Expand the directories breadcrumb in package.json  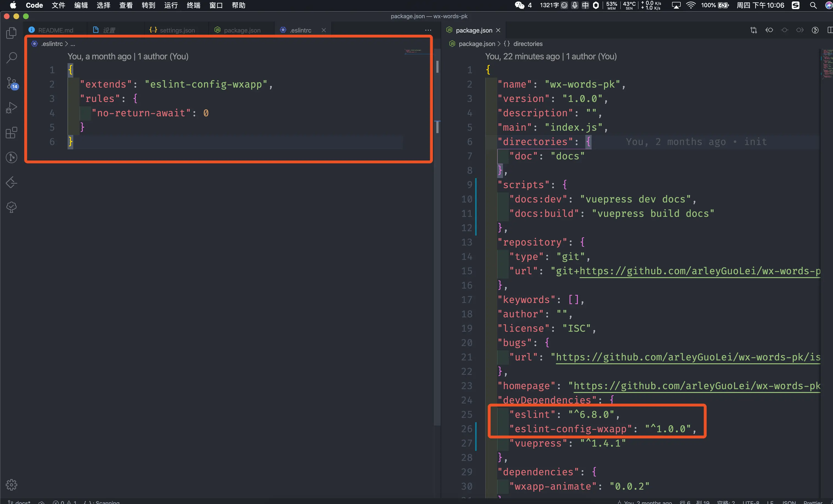tap(528, 44)
